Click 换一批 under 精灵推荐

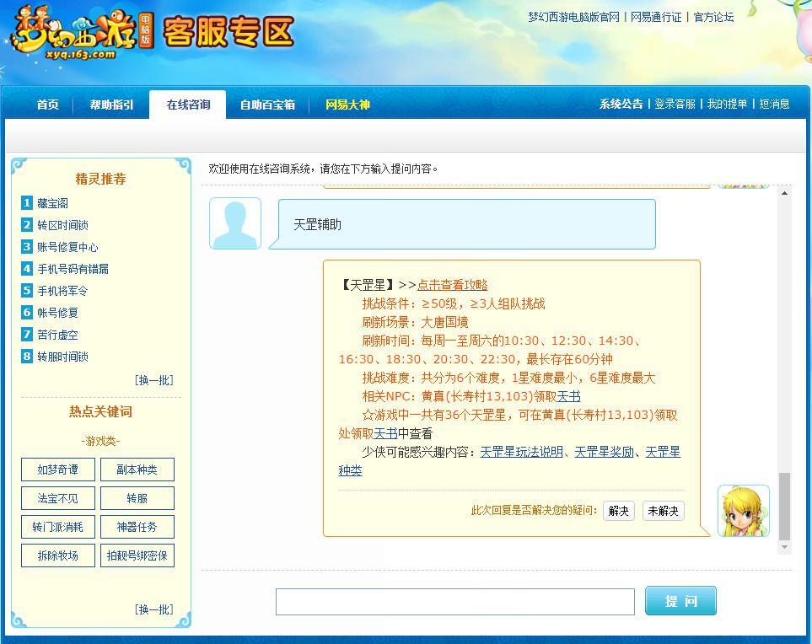pos(153,379)
